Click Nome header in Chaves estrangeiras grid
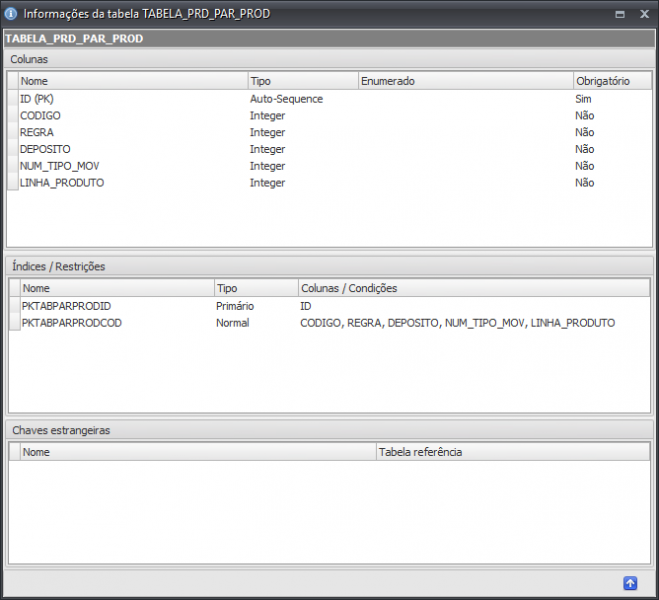 click(x=198, y=452)
